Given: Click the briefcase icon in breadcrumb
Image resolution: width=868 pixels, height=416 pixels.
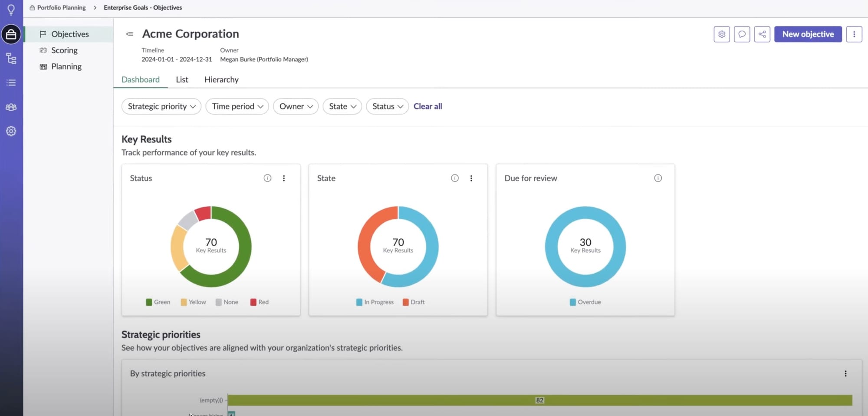Looking at the screenshot, I should coord(32,8).
